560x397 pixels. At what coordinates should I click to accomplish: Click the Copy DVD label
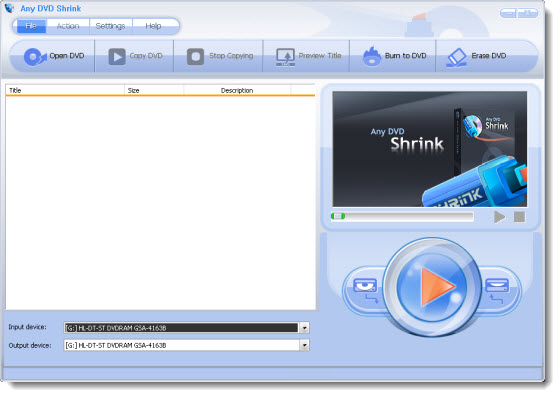146,56
